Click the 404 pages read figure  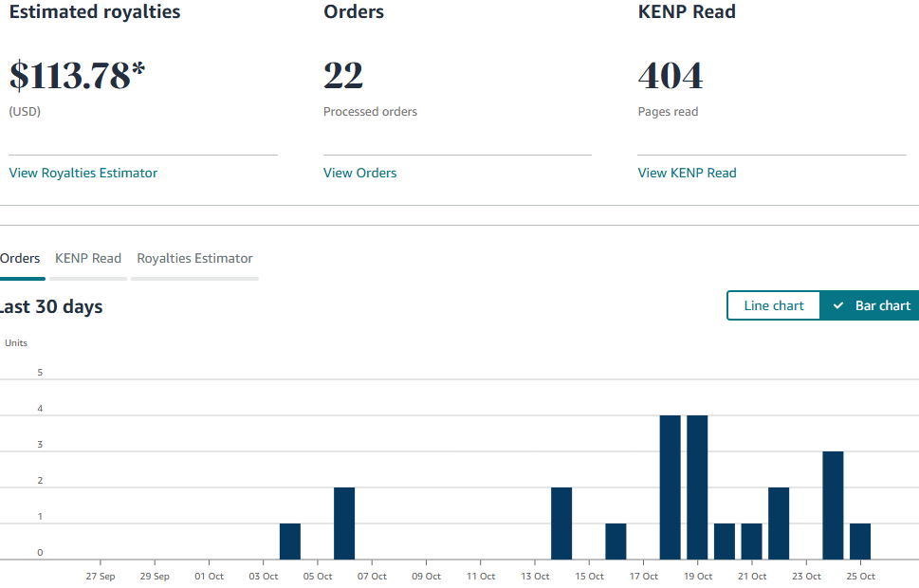(671, 76)
